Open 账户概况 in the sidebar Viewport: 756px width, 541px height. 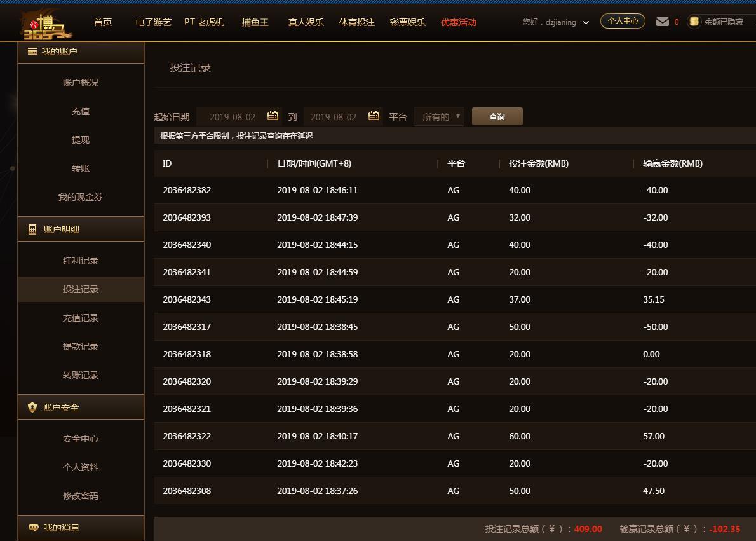click(x=81, y=83)
